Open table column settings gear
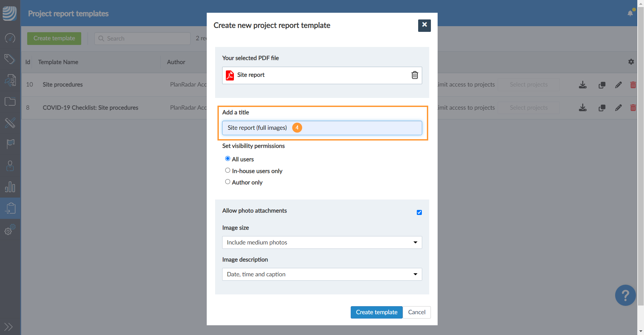The width and height of the screenshot is (644, 335). tap(631, 62)
